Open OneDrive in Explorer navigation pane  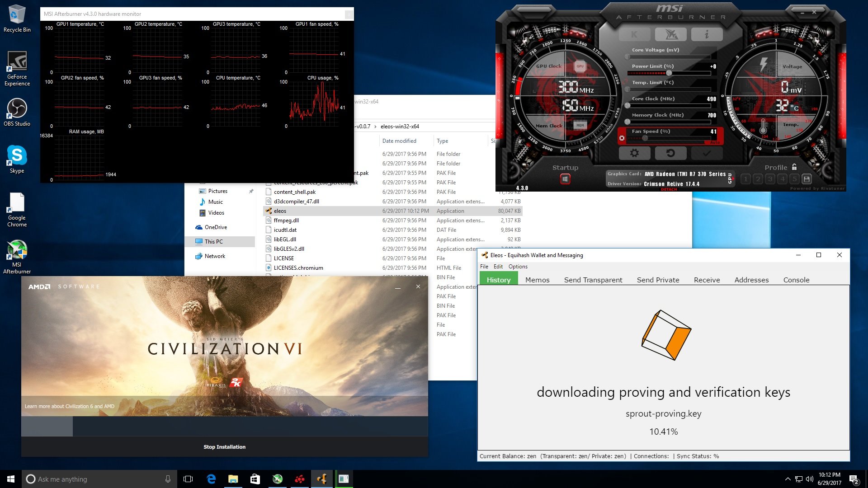(x=216, y=227)
